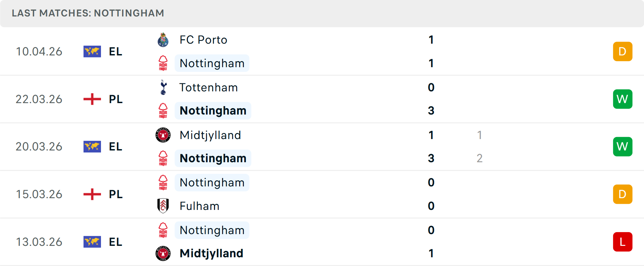
Task: Open the FC Porto team link
Action: (x=203, y=40)
